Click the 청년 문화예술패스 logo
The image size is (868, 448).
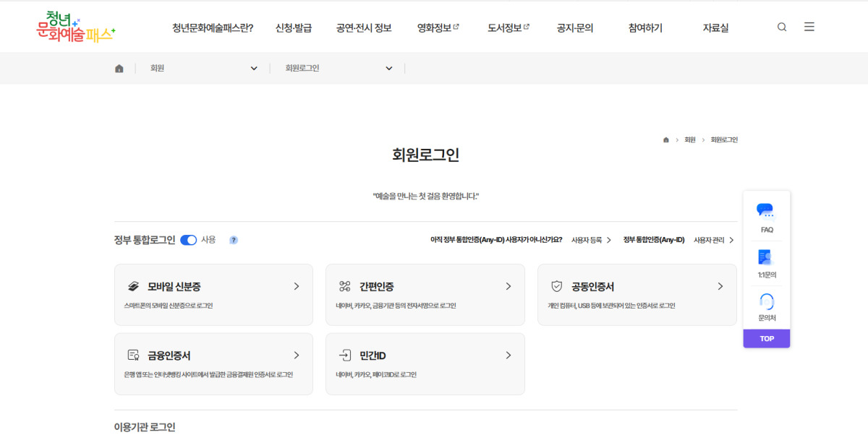tap(75, 26)
